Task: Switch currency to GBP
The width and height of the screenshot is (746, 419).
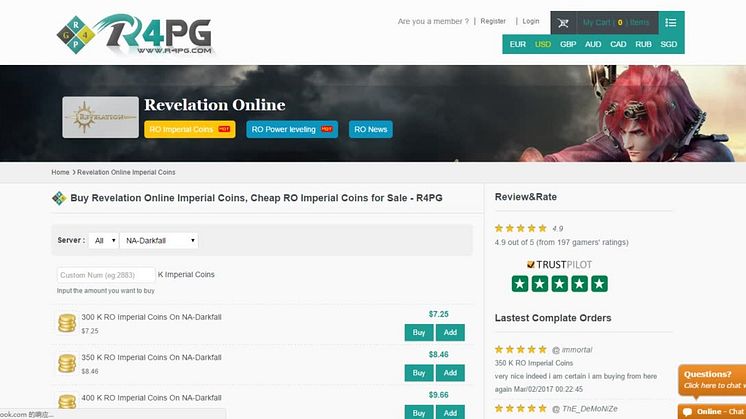Action: pos(568,44)
